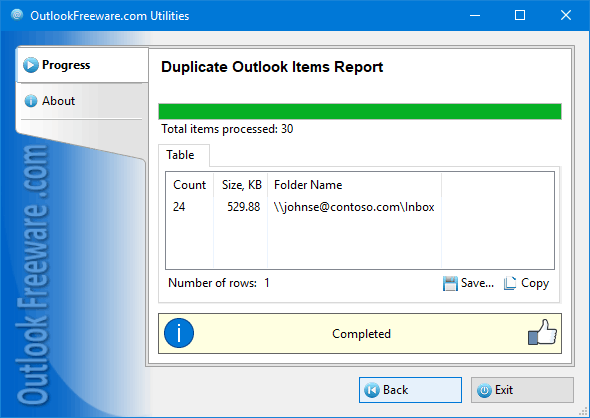Click the info icon beside About
Screen dimensions: 590x418
[x=30, y=101]
